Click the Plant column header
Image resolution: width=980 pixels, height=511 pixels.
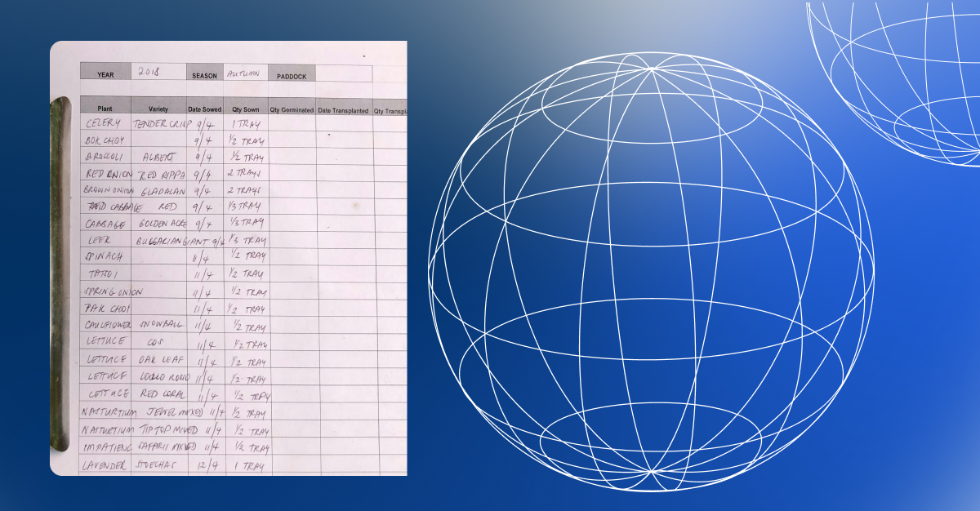point(105,109)
